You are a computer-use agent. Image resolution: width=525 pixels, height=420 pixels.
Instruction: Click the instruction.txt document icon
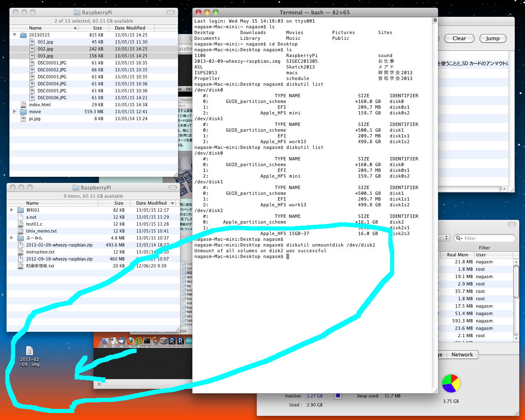[21, 252]
